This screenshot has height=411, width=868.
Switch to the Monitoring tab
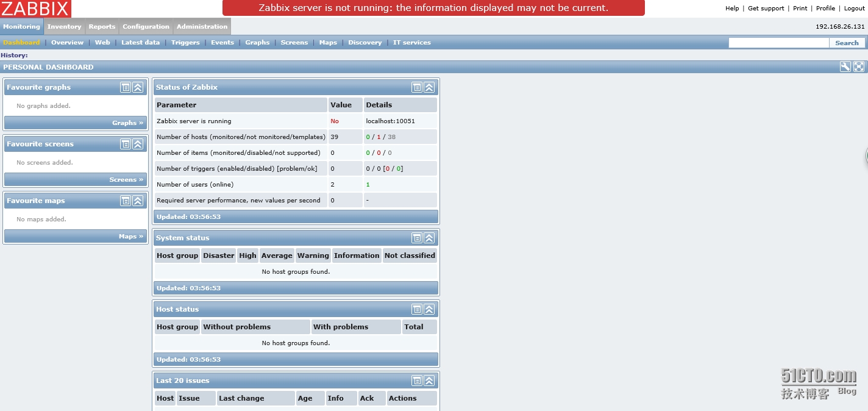click(x=22, y=26)
